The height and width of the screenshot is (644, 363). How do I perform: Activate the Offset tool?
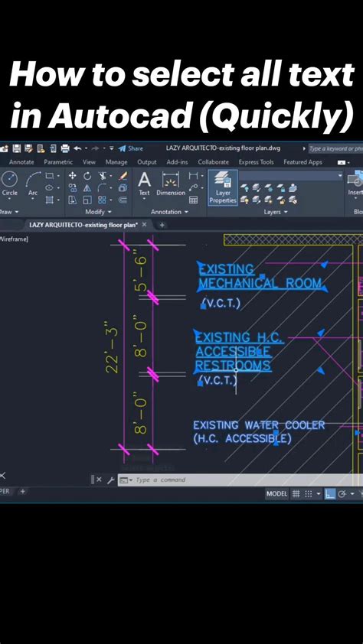point(123,200)
